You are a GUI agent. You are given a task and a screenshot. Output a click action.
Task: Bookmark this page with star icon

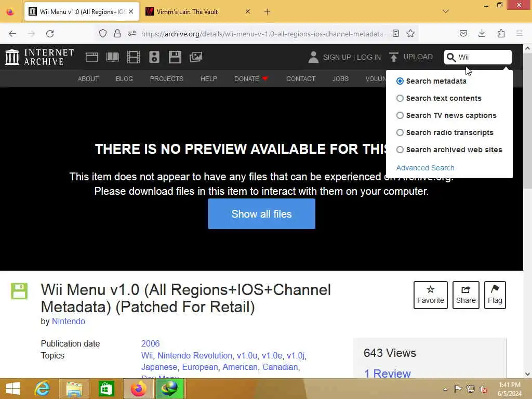click(x=410, y=33)
